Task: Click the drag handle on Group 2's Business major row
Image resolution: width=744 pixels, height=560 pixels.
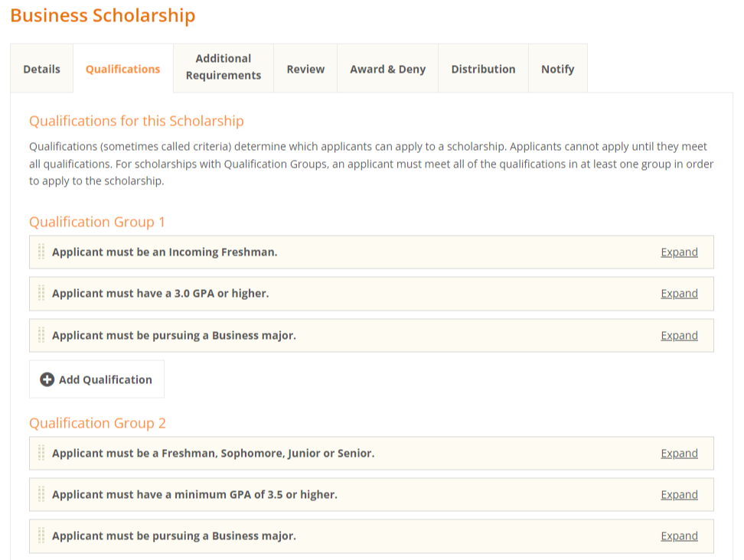Action: pyautogui.click(x=41, y=536)
